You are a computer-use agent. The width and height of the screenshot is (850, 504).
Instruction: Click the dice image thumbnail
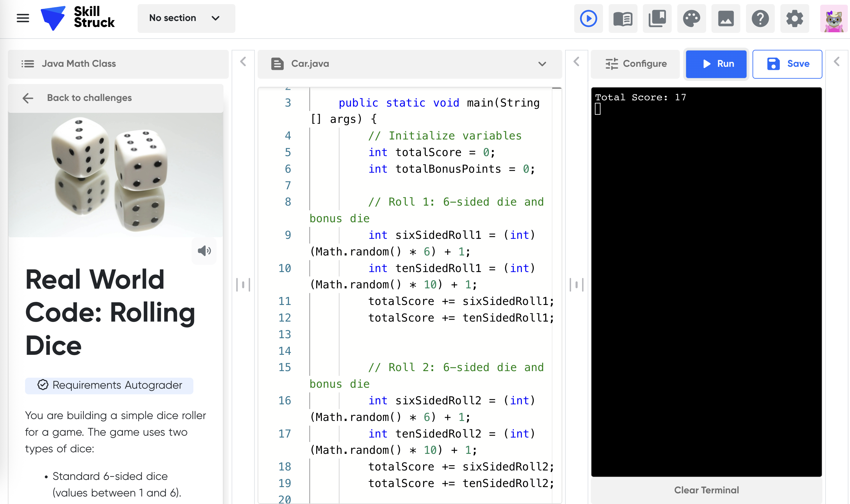point(115,175)
